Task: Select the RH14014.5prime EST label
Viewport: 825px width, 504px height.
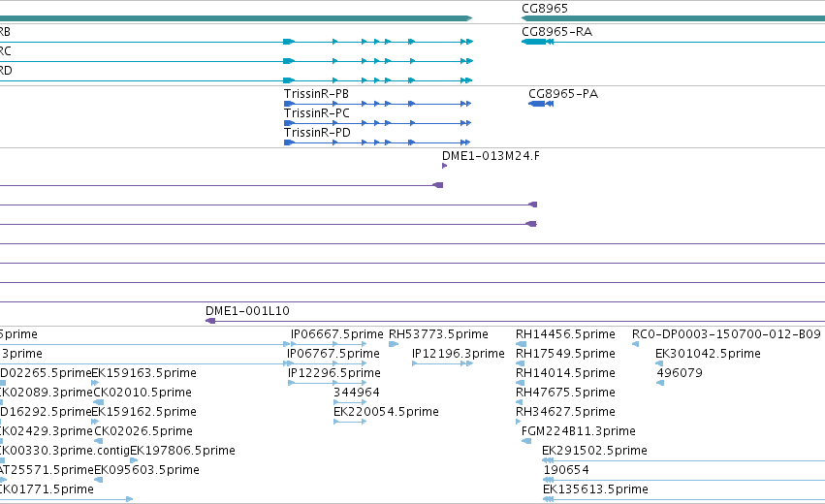Action: tap(565, 373)
